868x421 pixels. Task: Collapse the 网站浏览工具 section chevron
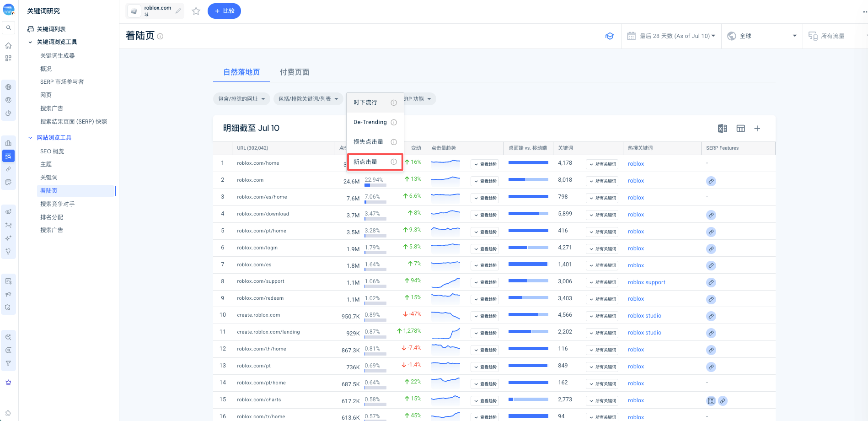point(30,138)
